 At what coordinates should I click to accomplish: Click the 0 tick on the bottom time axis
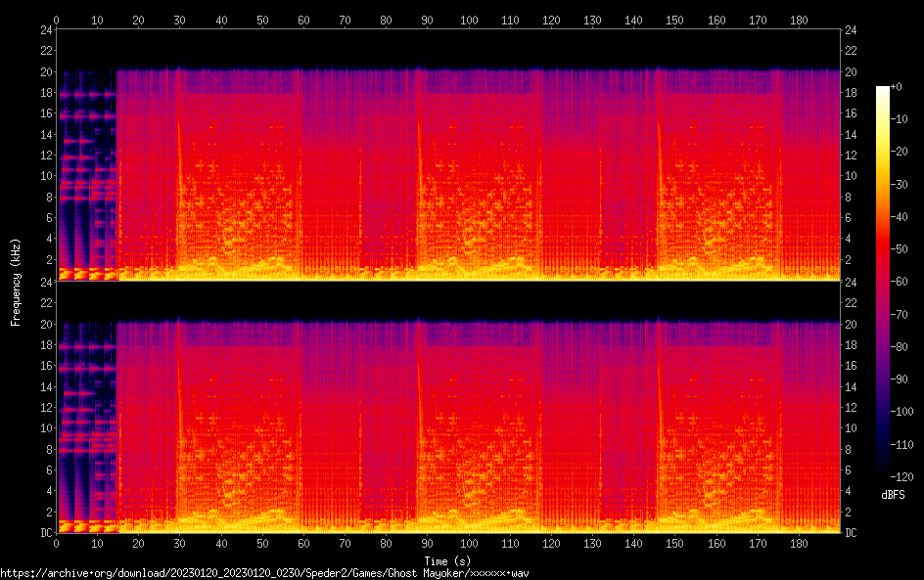click(57, 544)
